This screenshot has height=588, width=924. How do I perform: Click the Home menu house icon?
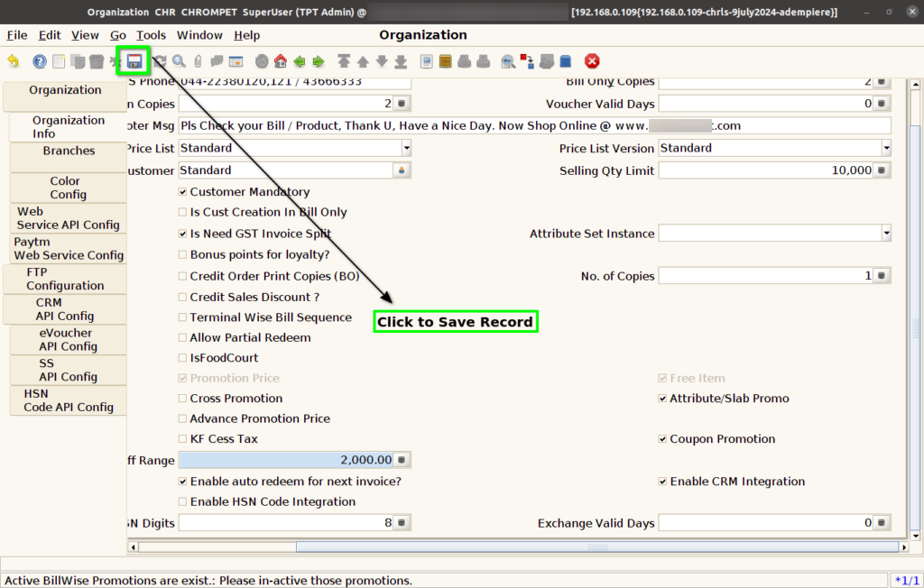(x=281, y=61)
